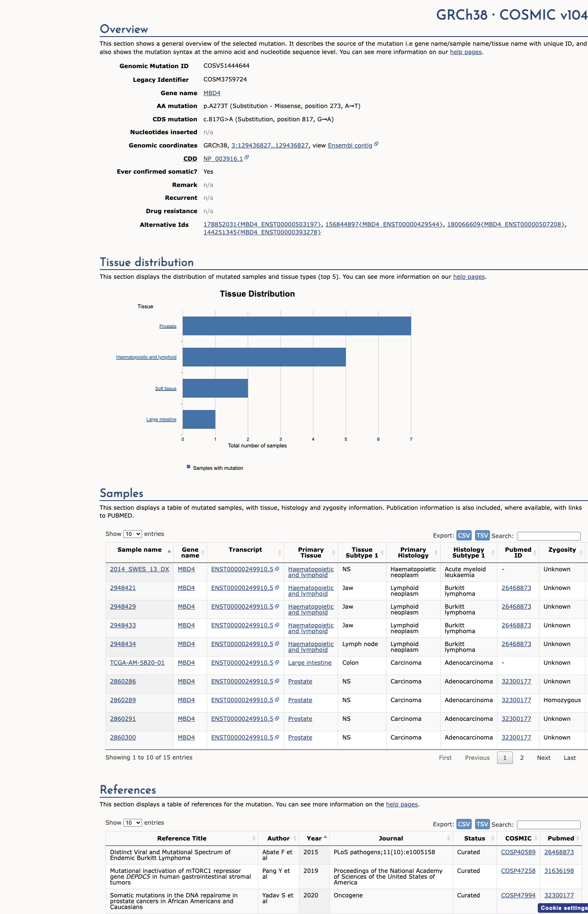Viewport: 588px width, 914px height.
Task: Click Tissue Subtype 1 sort arrows
Action: (382, 553)
